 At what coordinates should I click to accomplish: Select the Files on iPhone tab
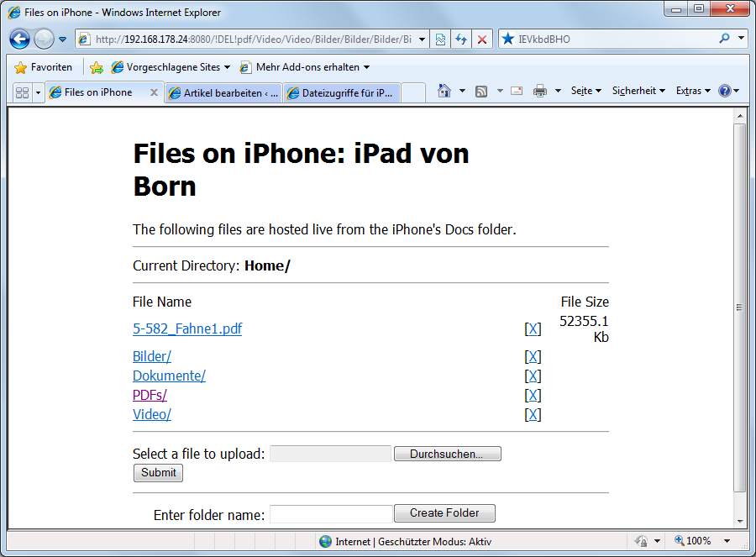(98, 92)
